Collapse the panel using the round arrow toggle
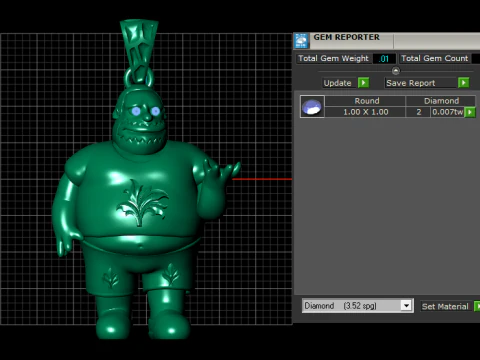The width and height of the screenshot is (480, 360). [x=396, y=71]
